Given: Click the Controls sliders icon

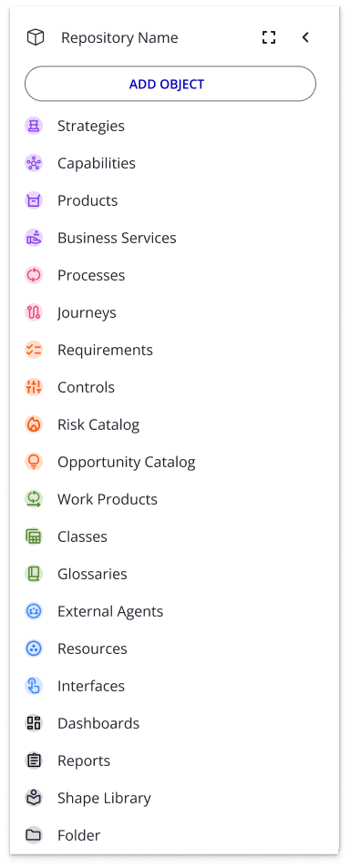Looking at the screenshot, I should (34, 387).
